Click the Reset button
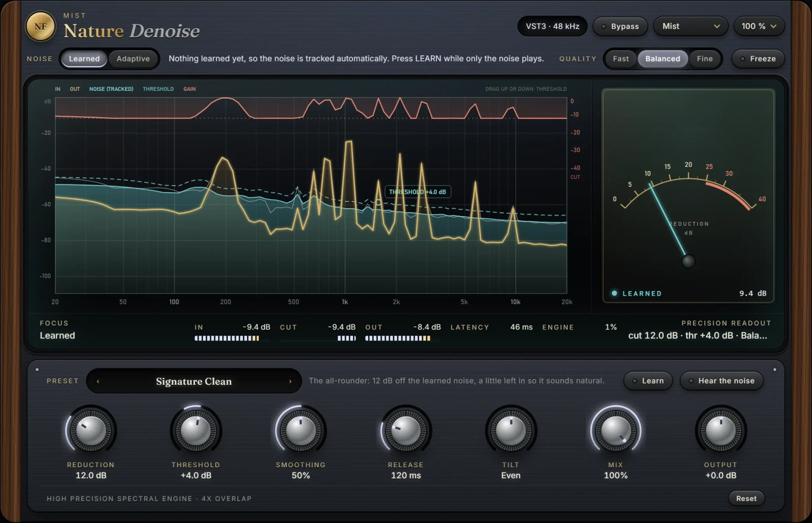The image size is (812, 523). point(746,499)
